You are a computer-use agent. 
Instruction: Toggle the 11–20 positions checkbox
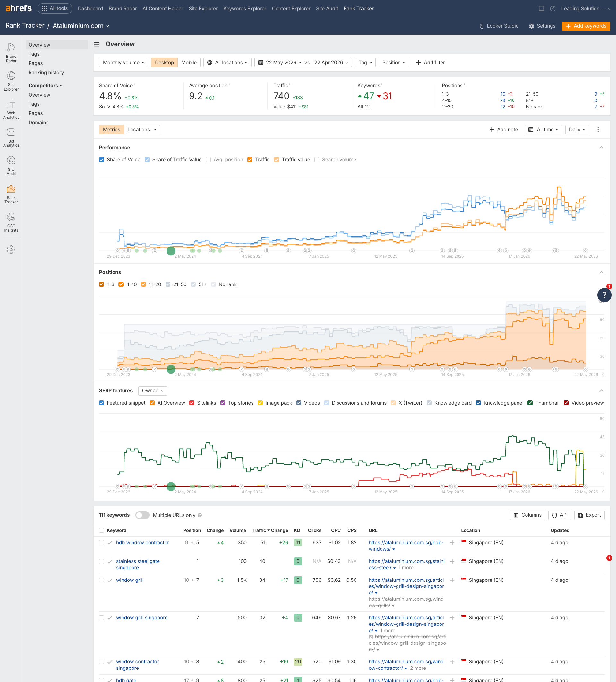coord(143,284)
